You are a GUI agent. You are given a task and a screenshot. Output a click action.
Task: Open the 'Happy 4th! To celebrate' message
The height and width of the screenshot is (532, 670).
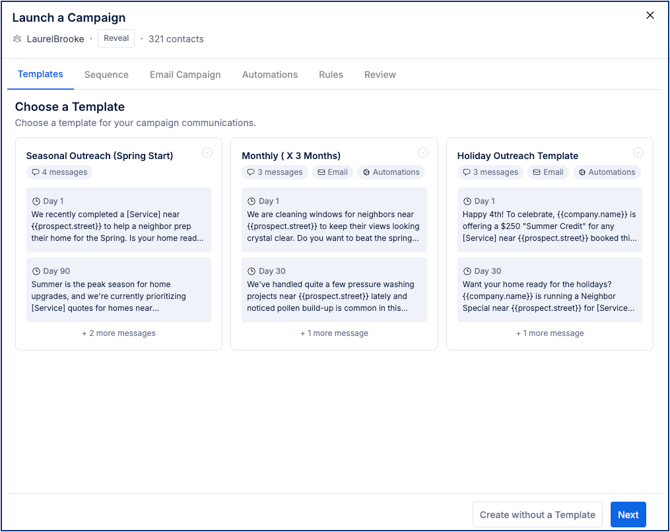[x=550, y=220]
